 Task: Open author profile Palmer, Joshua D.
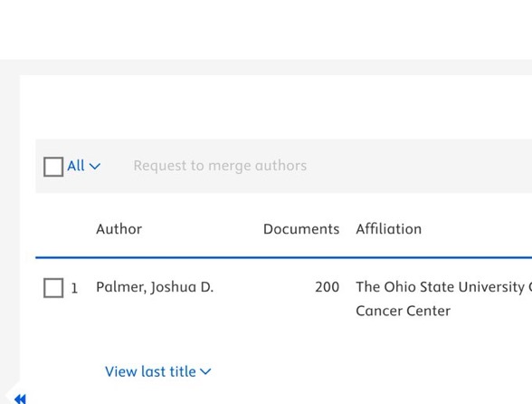coord(155,287)
